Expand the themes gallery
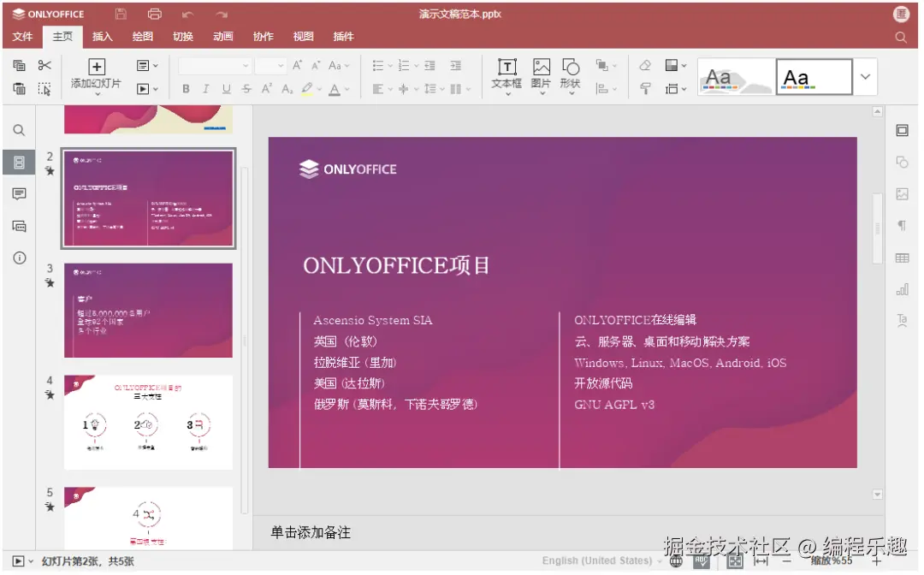This screenshot has height=575, width=924. coord(865,77)
